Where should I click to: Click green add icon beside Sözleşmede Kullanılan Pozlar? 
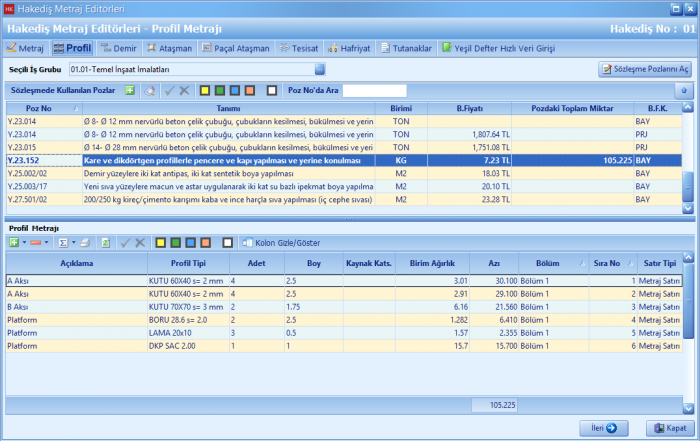(129, 90)
